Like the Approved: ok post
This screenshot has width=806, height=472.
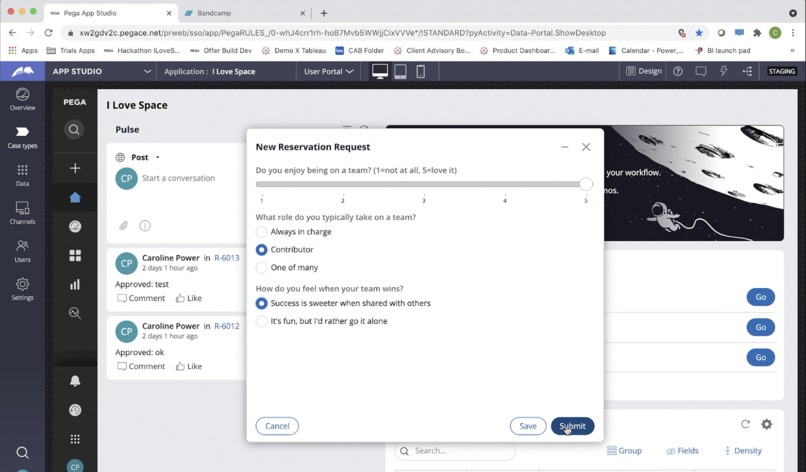click(189, 367)
